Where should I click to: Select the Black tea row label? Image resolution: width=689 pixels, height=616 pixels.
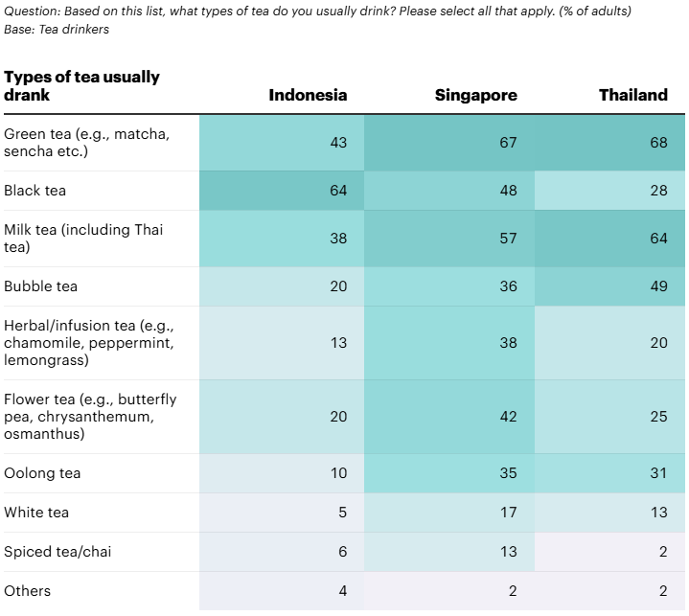click(35, 191)
